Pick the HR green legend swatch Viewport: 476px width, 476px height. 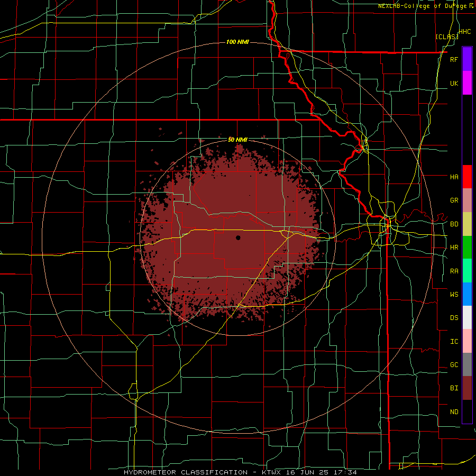(467, 248)
